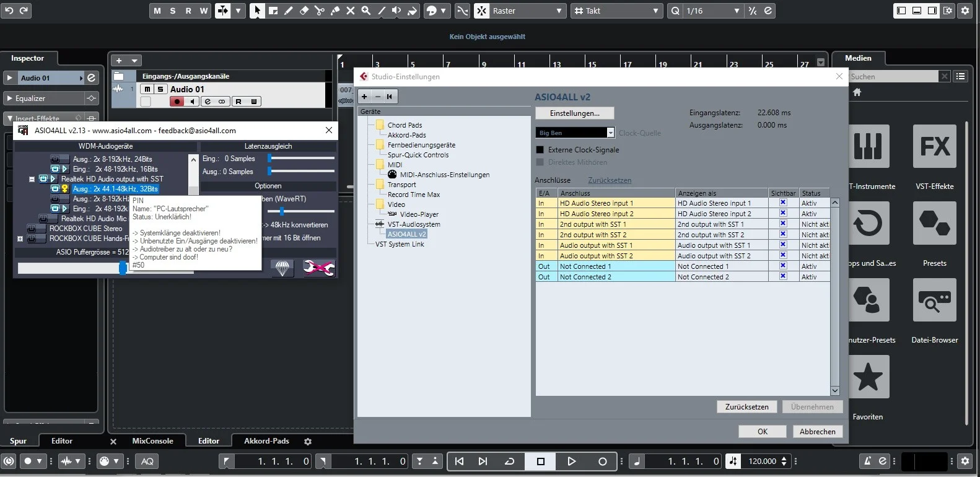Click the ASIO Puffergrösse slider handle
Viewport: 980px width, 477px height.
point(123,268)
